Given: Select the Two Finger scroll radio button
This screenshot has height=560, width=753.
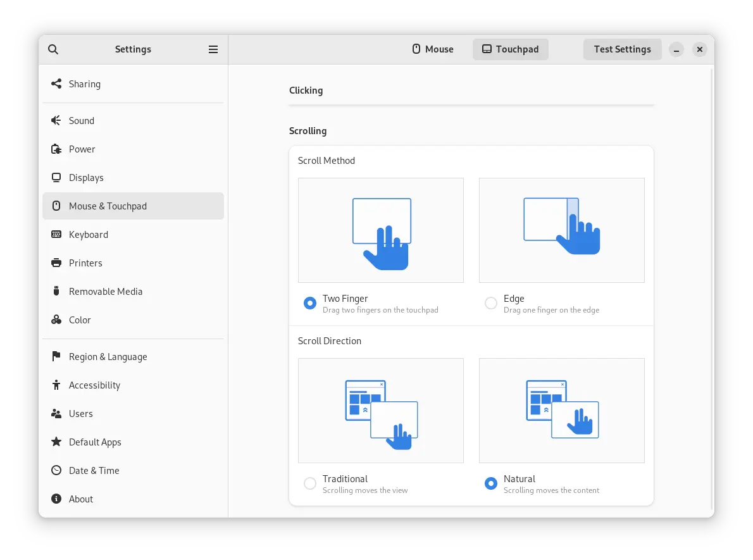Looking at the screenshot, I should click(x=310, y=303).
